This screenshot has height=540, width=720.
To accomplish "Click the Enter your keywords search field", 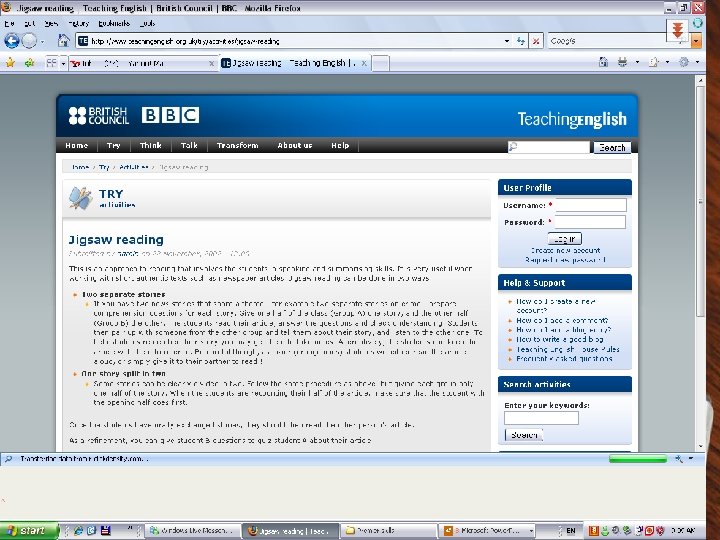I will (x=541, y=418).
